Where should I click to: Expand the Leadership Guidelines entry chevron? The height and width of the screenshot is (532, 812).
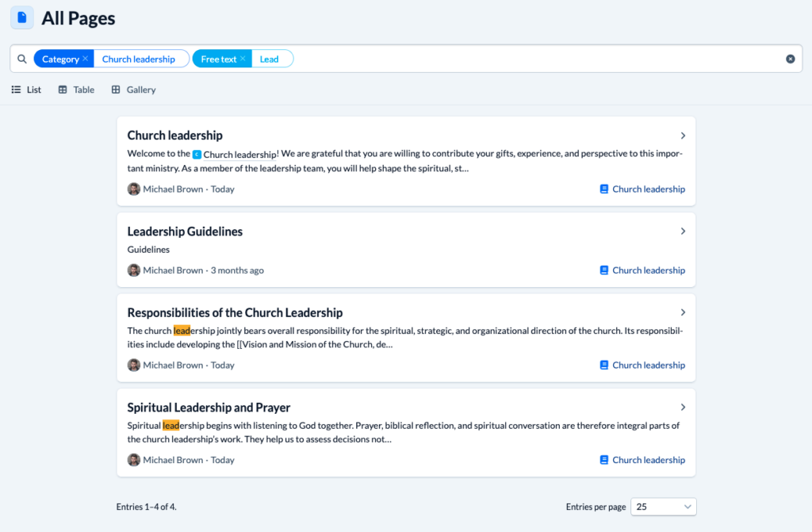point(683,231)
